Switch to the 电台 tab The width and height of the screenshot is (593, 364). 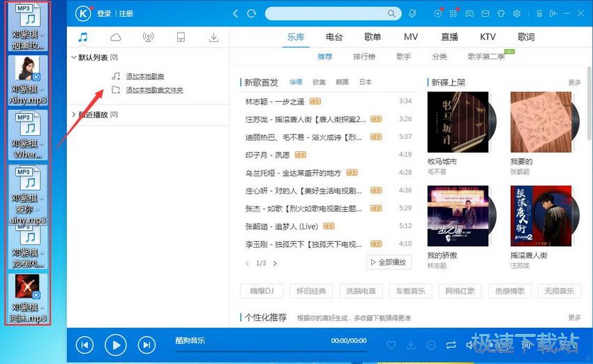tap(334, 37)
